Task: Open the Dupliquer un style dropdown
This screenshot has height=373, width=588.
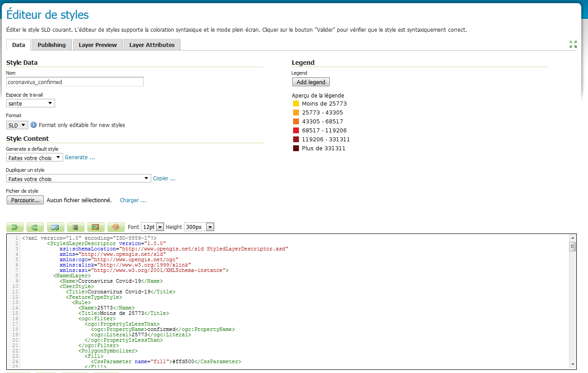Action: point(78,178)
